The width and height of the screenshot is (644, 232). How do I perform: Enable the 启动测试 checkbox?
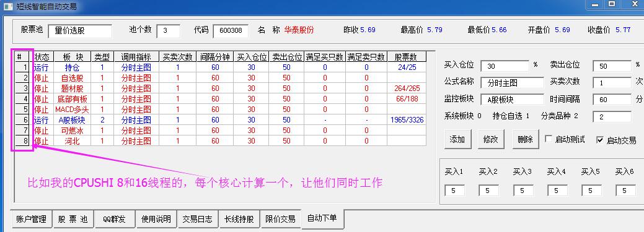click(549, 139)
